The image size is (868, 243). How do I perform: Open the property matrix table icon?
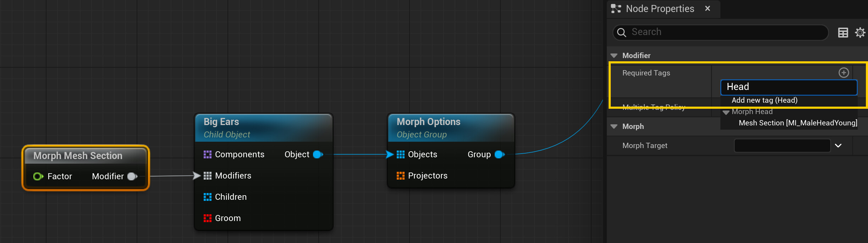[843, 33]
